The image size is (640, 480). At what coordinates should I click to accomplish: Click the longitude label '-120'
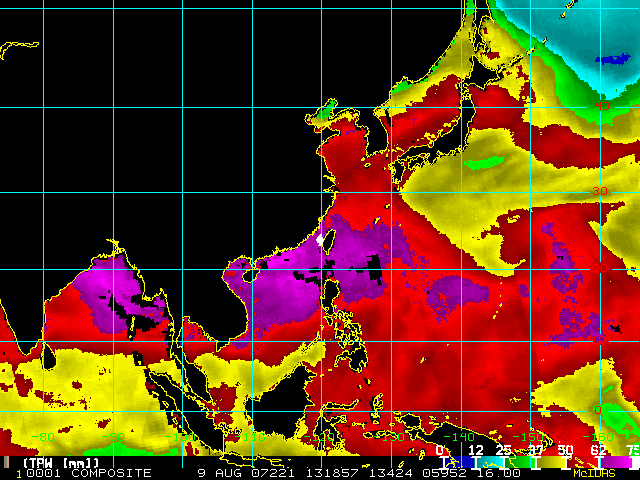pos(319,437)
